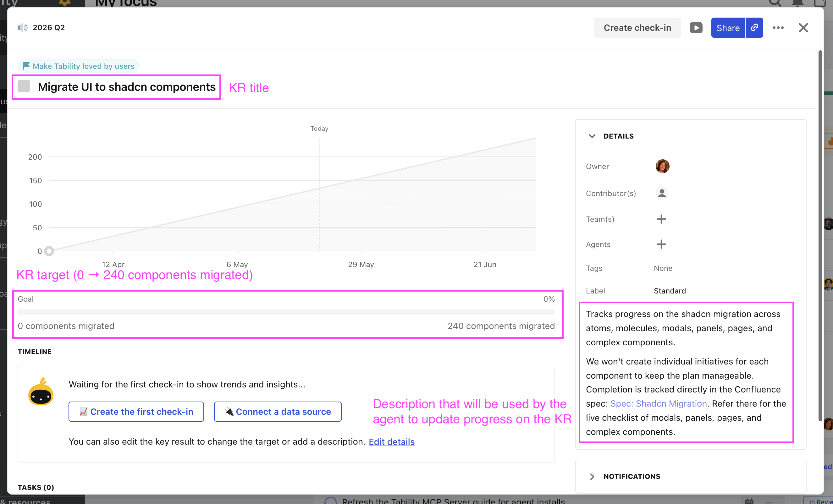Add a team with the plus icon

point(661,219)
